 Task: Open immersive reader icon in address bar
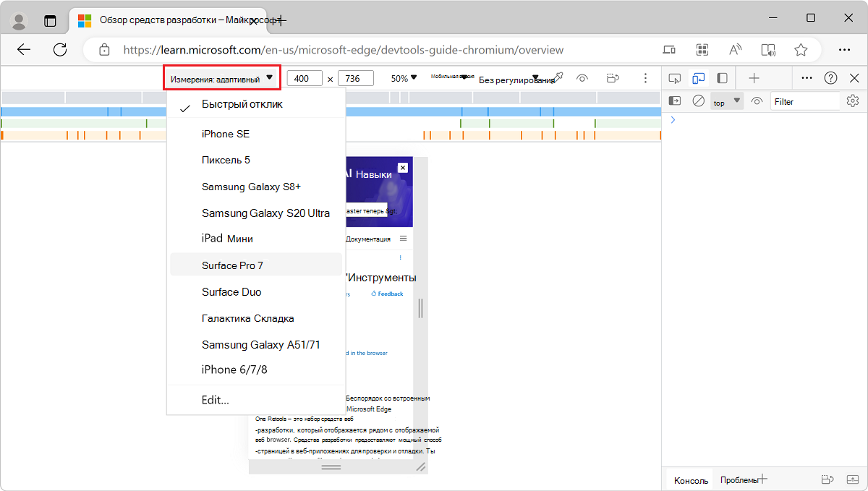[768, 50]
